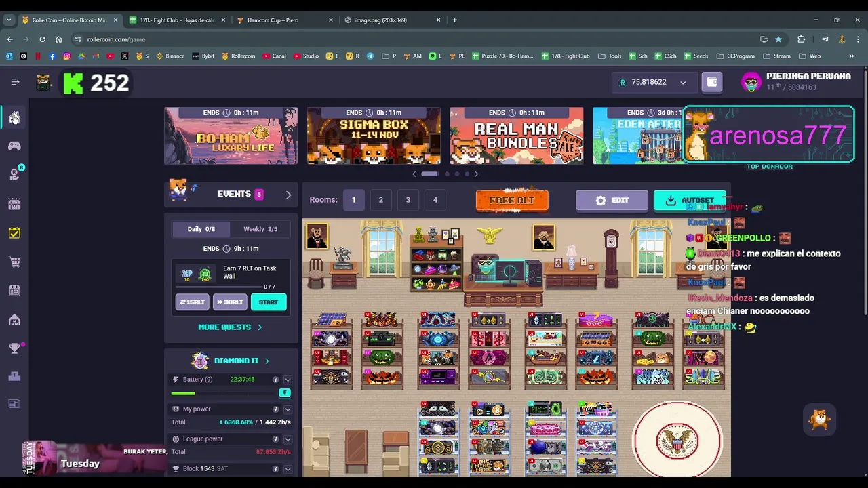Go to the browser home page

click(x=58, y=39)
